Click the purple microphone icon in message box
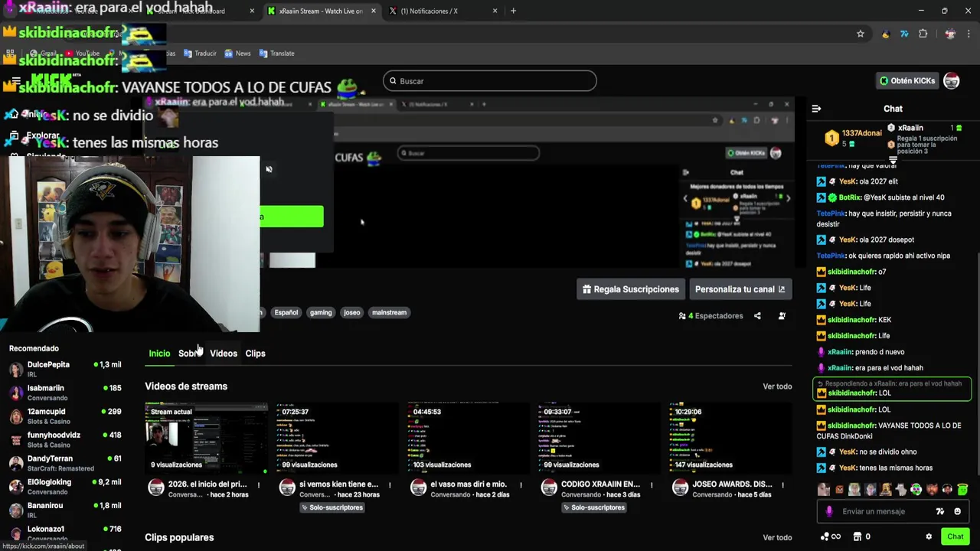The width and height of the screenshot is (980, 551). [x=829, y=511]
